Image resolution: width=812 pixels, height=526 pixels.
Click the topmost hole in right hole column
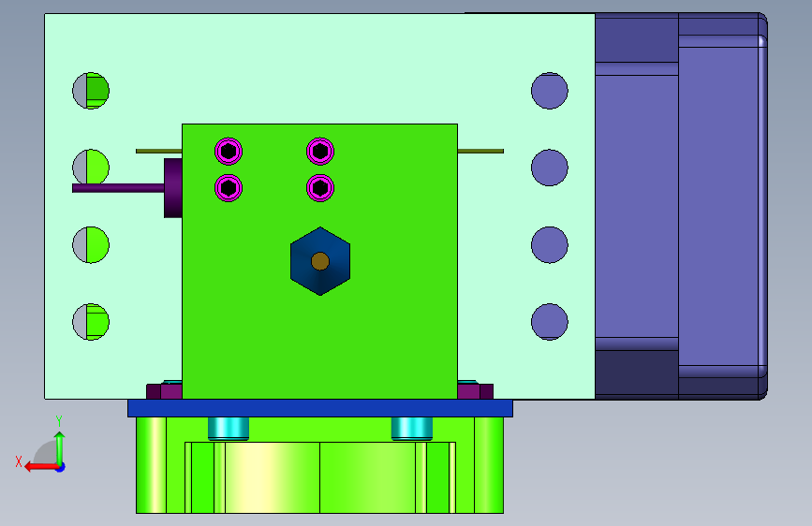tap(550, 91)
